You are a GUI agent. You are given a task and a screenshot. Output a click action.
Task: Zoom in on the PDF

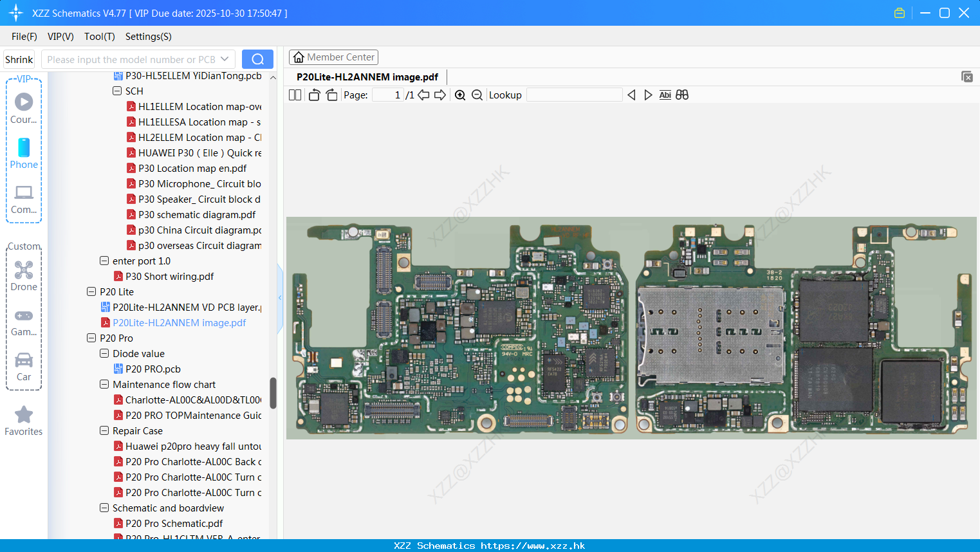[x=460, y=95]
